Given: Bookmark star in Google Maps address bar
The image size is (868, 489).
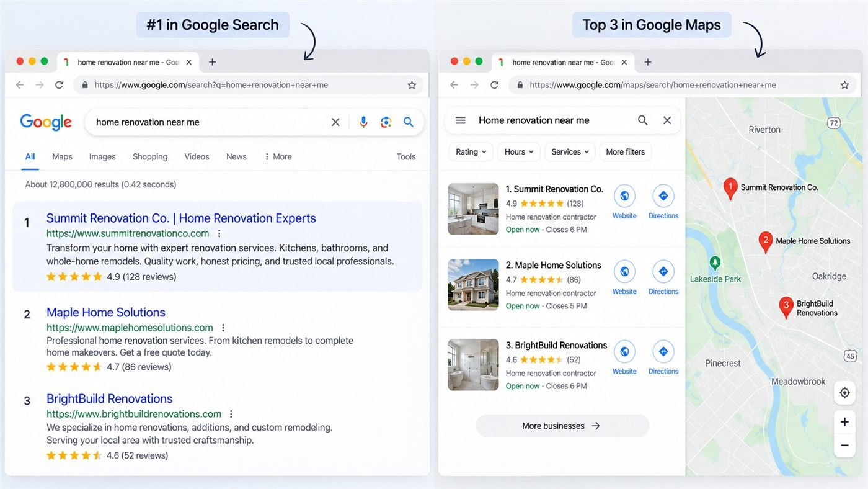Looking at the screenshot, I should point(844,85).
